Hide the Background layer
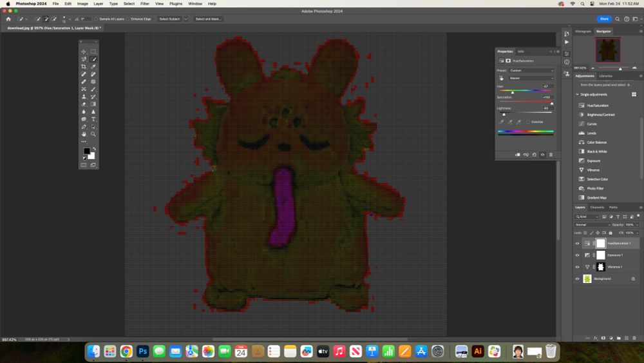The width and height of the screenshot is (644, 363). click(x=577, y=279)
